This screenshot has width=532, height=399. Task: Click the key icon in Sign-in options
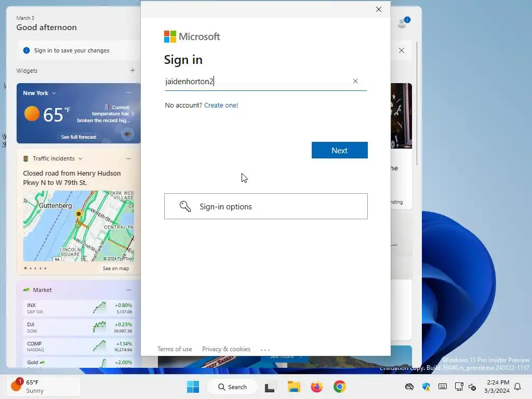[x=185, y=206]
